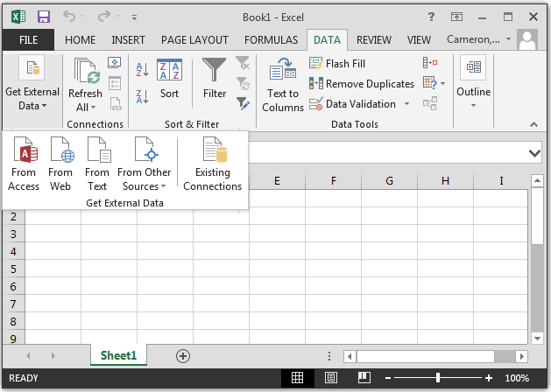Image resolution: width=551 pixels, height=392 pixels.
Task: Open the FORMULAS ribbon tab
Action: pyautogui.click(x=271, y=39)
